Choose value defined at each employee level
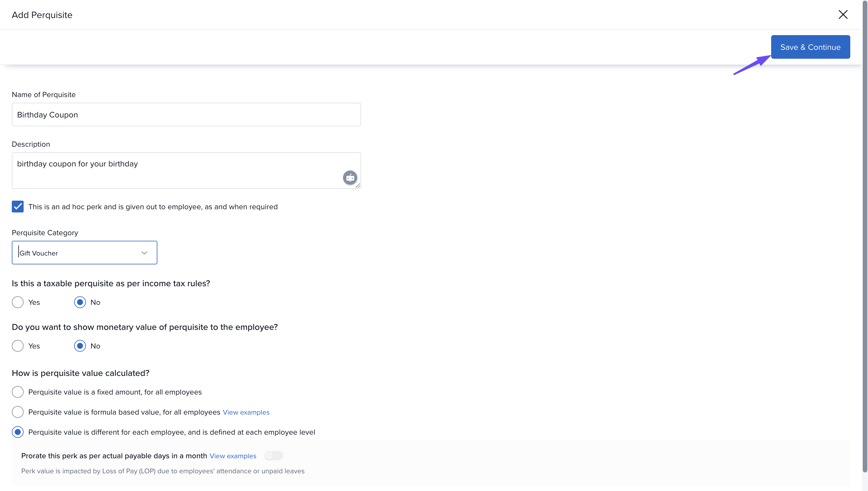Image resolution: width=868 pixels, height=491 pixels. [x=17, y=432]
